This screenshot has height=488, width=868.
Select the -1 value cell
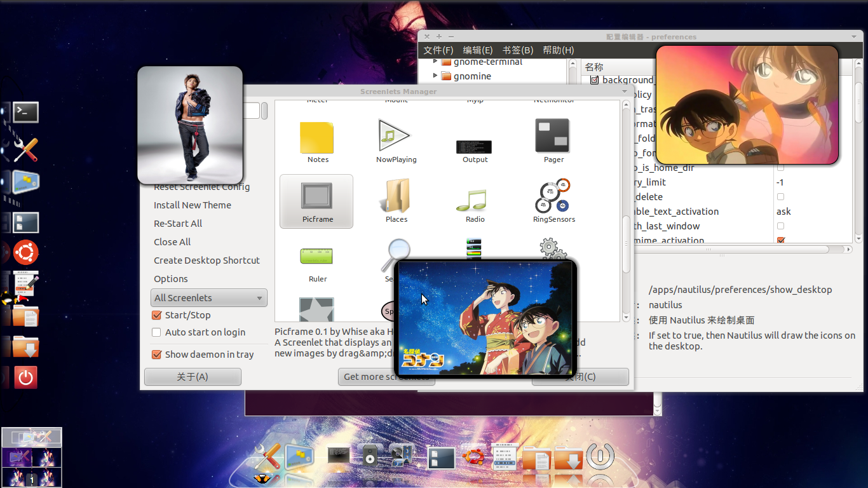pyautogui.click(x=780, y=182)
